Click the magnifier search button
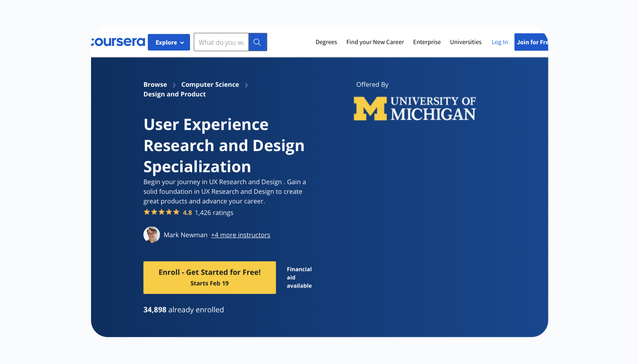Image resolution: width=639 pixels, height=364 pixels. click(x=258, y=42)
